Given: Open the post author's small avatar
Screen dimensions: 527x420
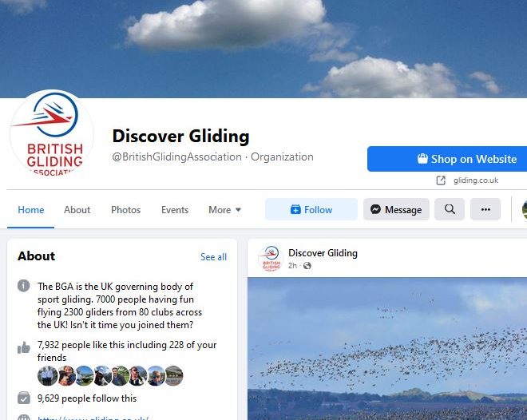Looking at the screenshot, I should pyautogui.click(x=271, y=259).
